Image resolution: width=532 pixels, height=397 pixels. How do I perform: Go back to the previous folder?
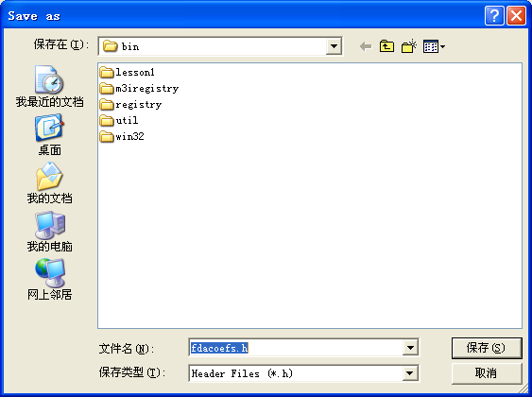[x=366, y=46]
